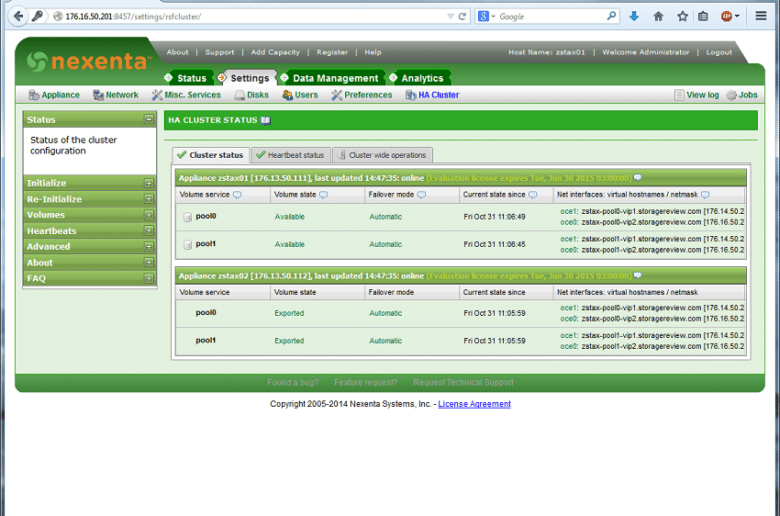Select the Heartbeat status tab
Image resolution: width=780 pixels, height=516 pixels.
pos(291,155)
